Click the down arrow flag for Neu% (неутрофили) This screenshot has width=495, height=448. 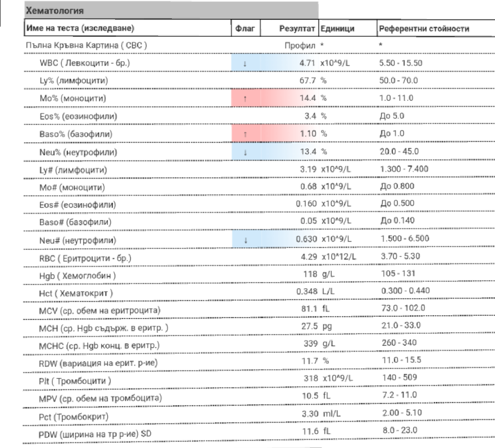click(x=245, y=152)
